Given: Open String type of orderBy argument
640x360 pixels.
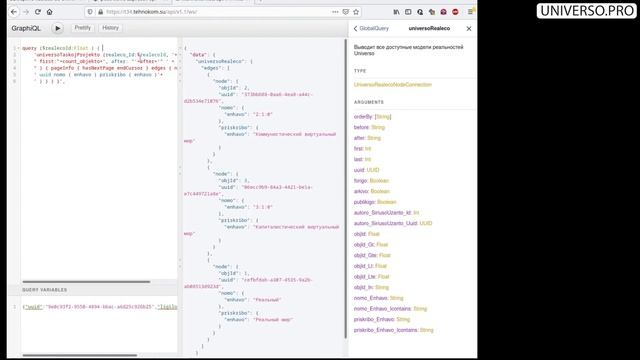Looking at the screenshot, I should pyautogui.click(x=383, y=117).
